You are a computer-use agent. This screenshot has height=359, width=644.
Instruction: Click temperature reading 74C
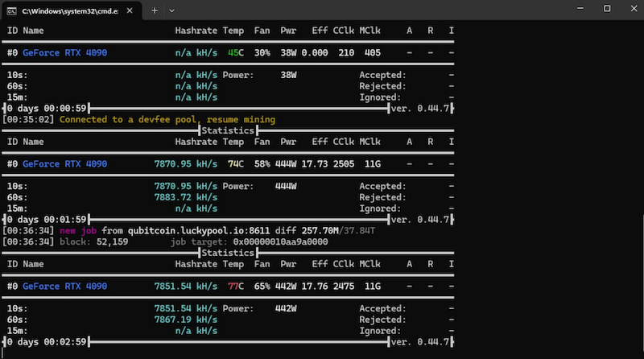(x=236, y=164)
